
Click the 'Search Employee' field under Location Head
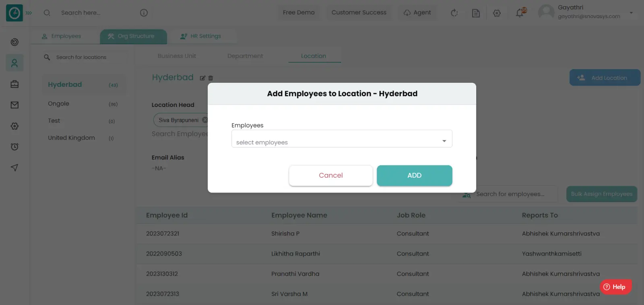tap(180, 134)
